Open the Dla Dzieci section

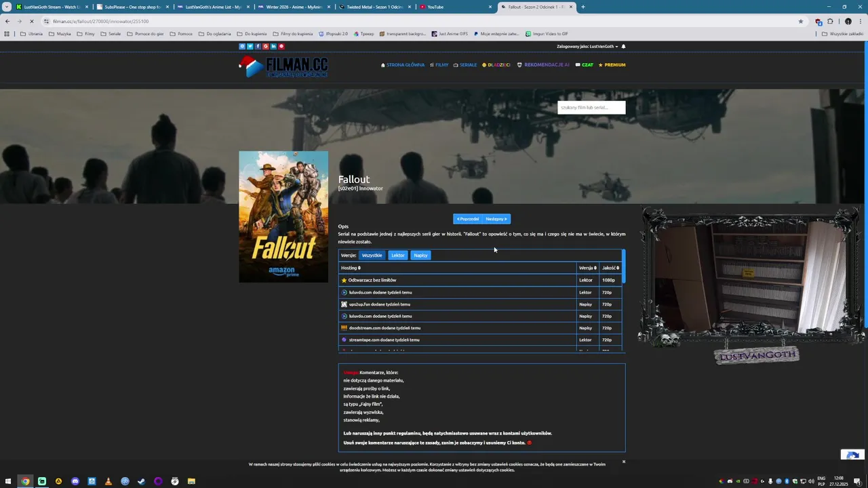pyautogui.click(x=496, y=65)
